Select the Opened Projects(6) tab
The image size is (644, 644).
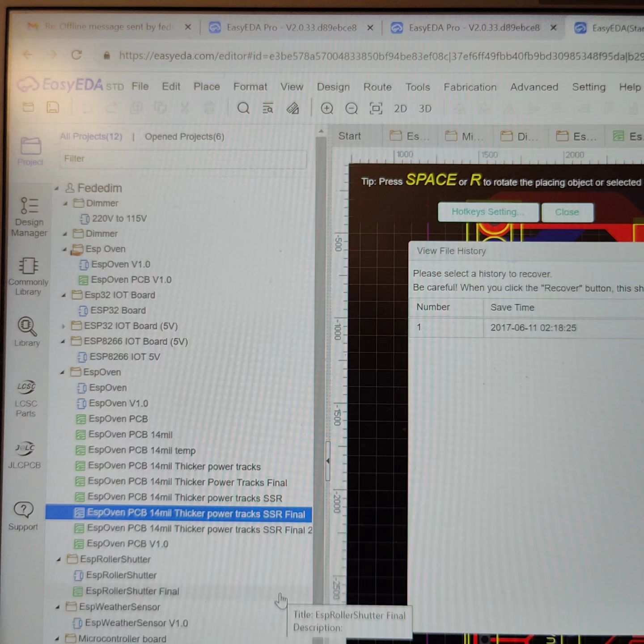pyautogui.click(x=184, y=137)
